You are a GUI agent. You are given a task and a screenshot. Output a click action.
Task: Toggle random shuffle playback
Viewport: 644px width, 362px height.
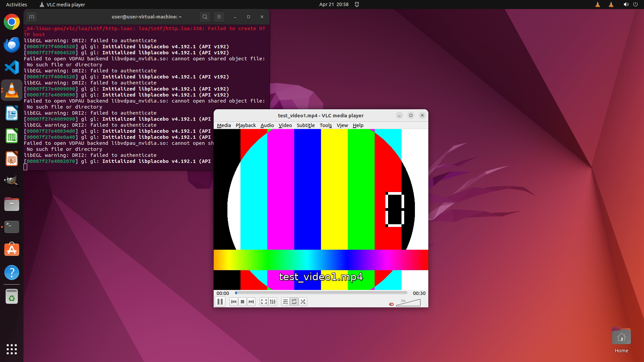pos(303,302)
